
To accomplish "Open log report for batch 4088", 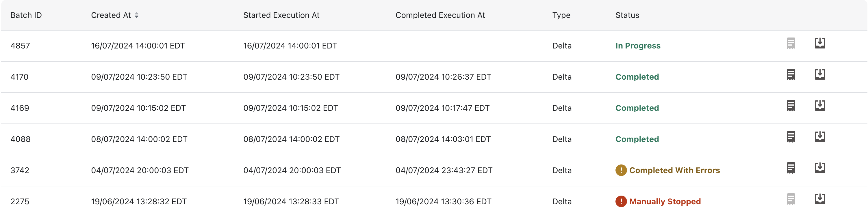I will (x=791, y=136).
